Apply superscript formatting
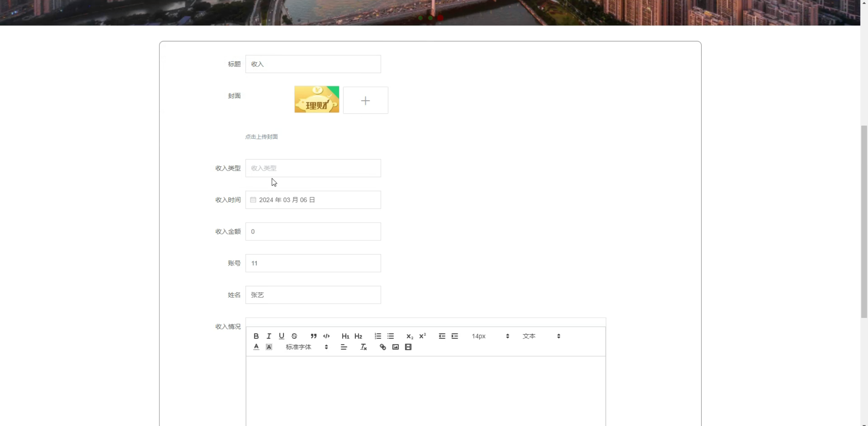 pyautogui.click(x=422, y=336)
